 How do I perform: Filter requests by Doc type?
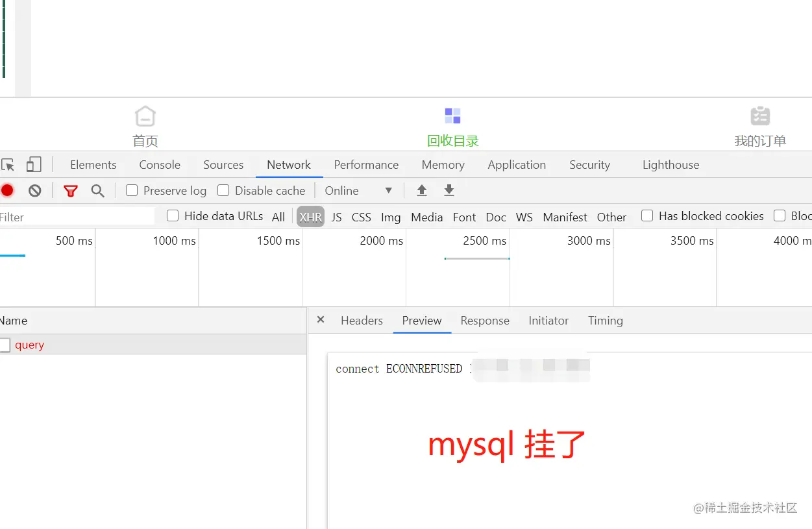coord(496,217)
